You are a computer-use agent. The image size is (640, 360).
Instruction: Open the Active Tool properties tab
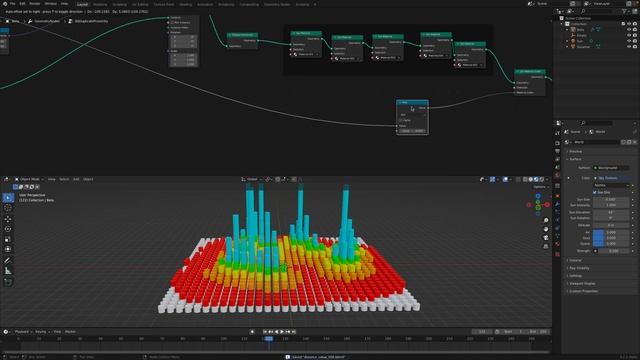click(558, 133)
